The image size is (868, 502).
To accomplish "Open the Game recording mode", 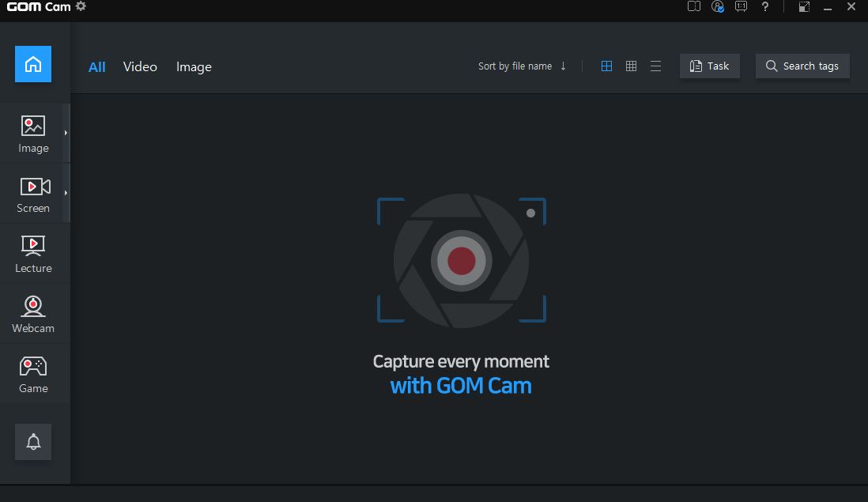I will [33, 374].
